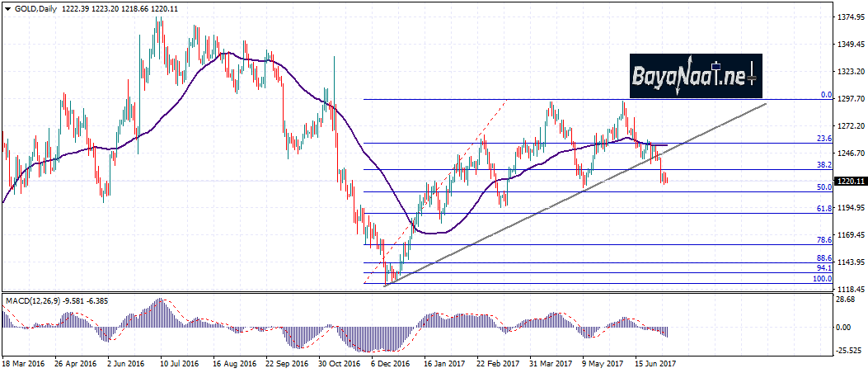Select the 100.0 Fibonacci level label
Viewport: 868px width, 373px height.
[822, 279]
